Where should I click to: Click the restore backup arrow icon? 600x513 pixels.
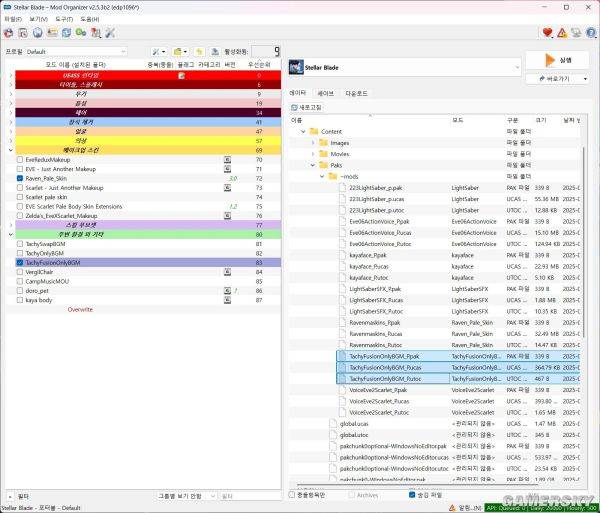tap(199, 52)
